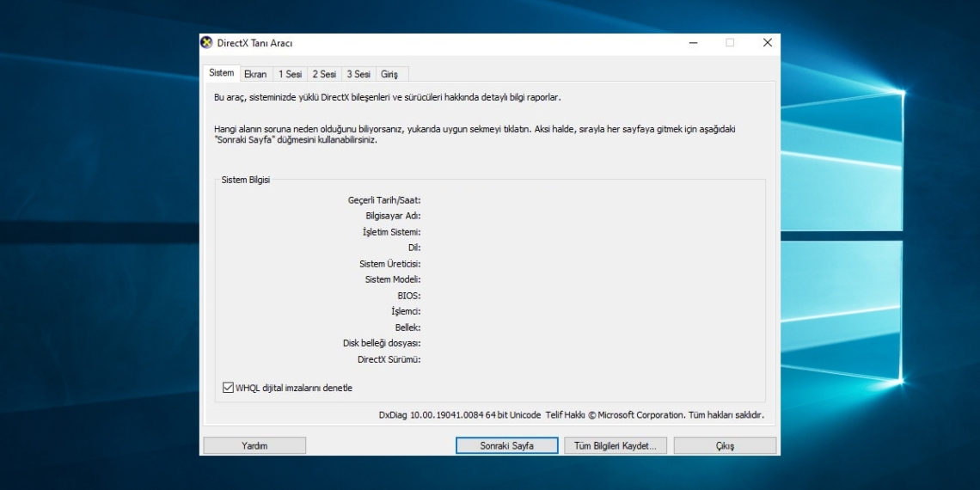Viewport: 980px width, 490px height.
Task: Click the DirectX Sürümü label
Action: (389, 359)
